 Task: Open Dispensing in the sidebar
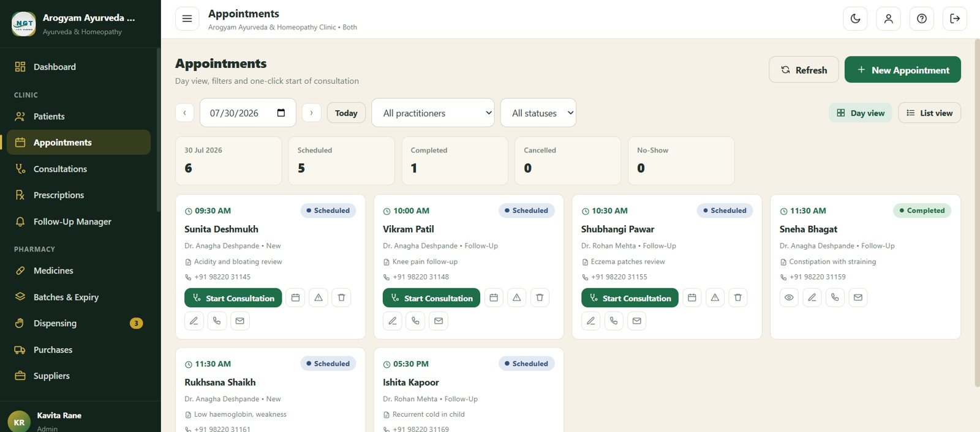(x=78, y=323)
